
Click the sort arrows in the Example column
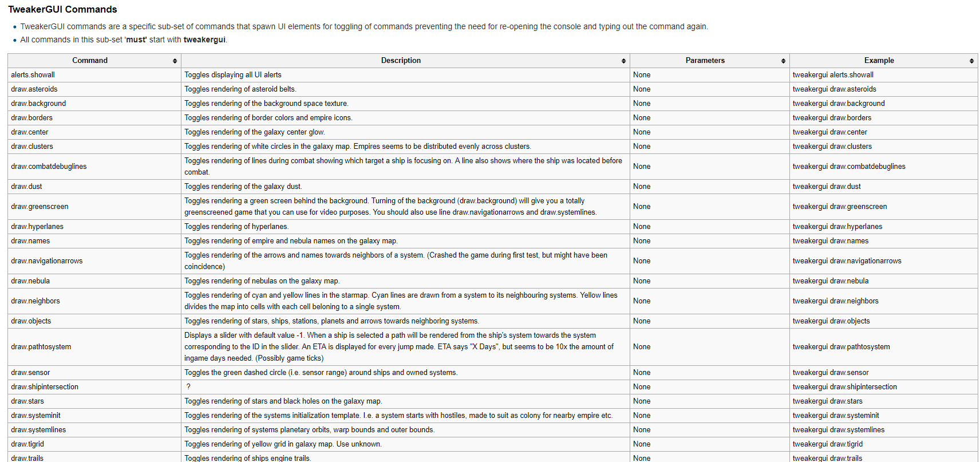pos(971,61)
